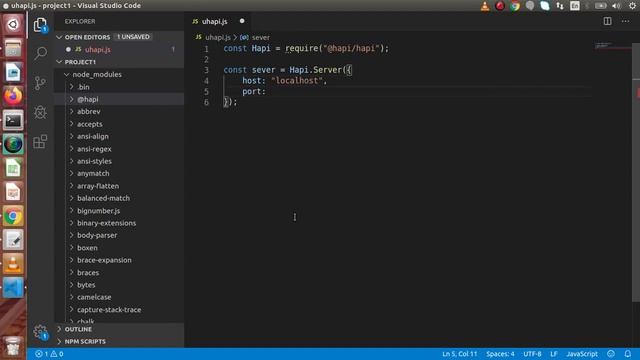Image resolution: width=640 pixels, height=360 pixels.
Task: Expand the Outline section
Action: click(60, 329)
